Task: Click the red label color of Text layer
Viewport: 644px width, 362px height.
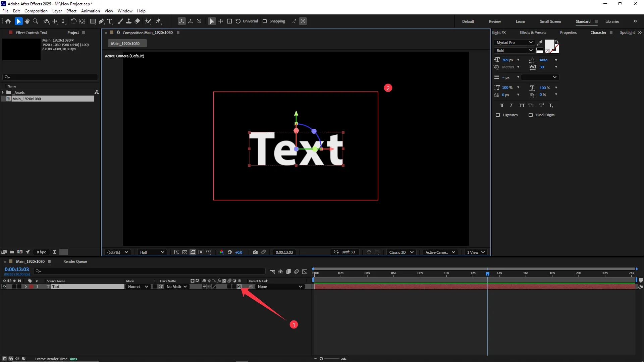Action: tap(31, 287)
